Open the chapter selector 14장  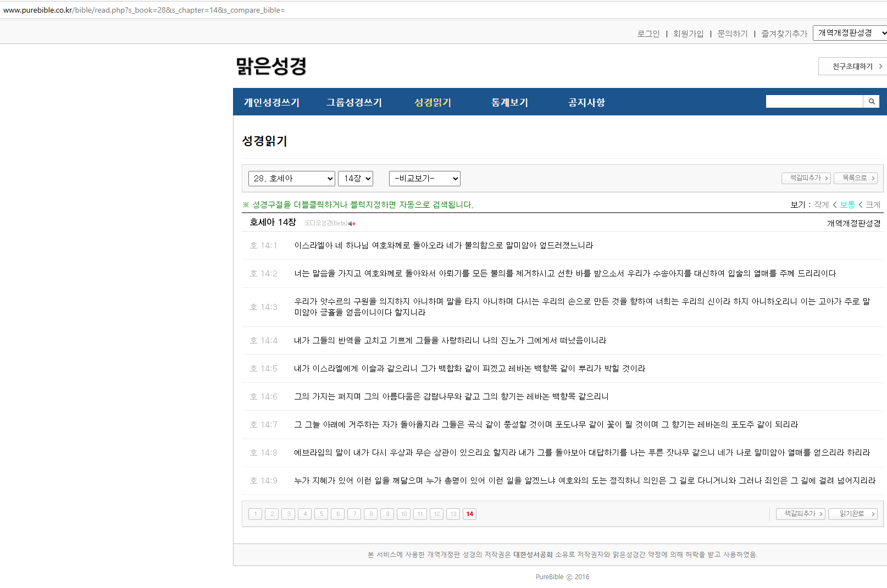pos(356,179)
